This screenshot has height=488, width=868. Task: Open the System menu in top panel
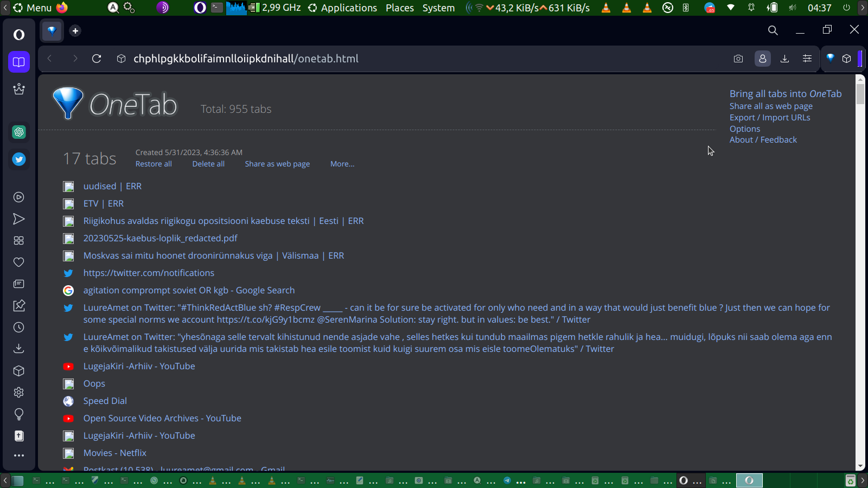point(439,8)
